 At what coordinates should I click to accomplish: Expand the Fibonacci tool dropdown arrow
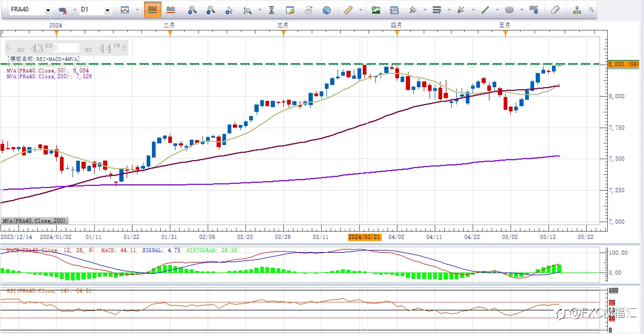pyautogui.click(x=449, y=10)
